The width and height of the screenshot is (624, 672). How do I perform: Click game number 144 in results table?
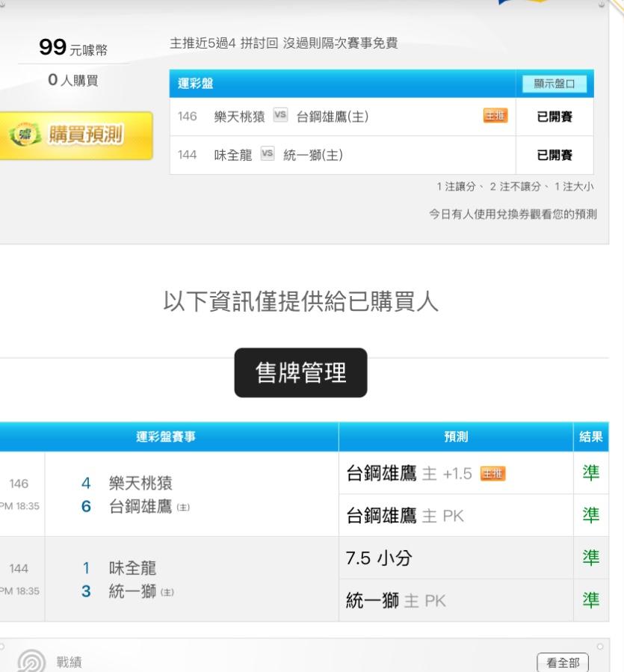point(19,568)
